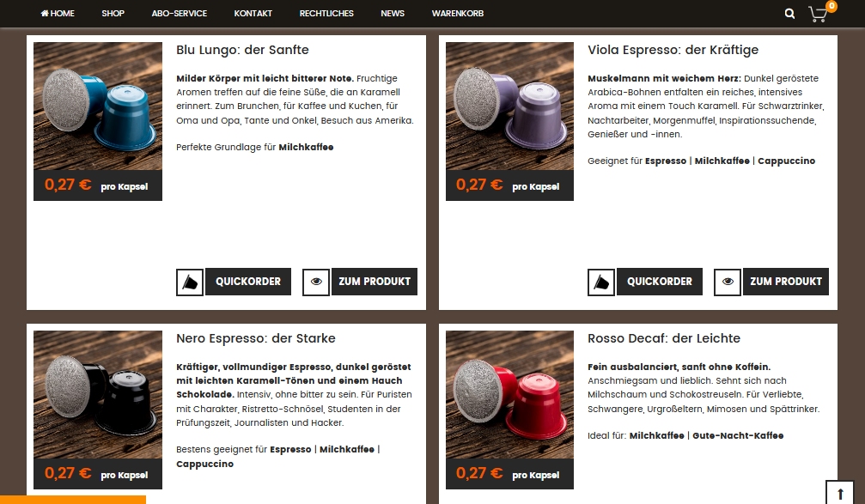
Task: Select Kontakt in the navigation bar
Action: click(253, 13)
